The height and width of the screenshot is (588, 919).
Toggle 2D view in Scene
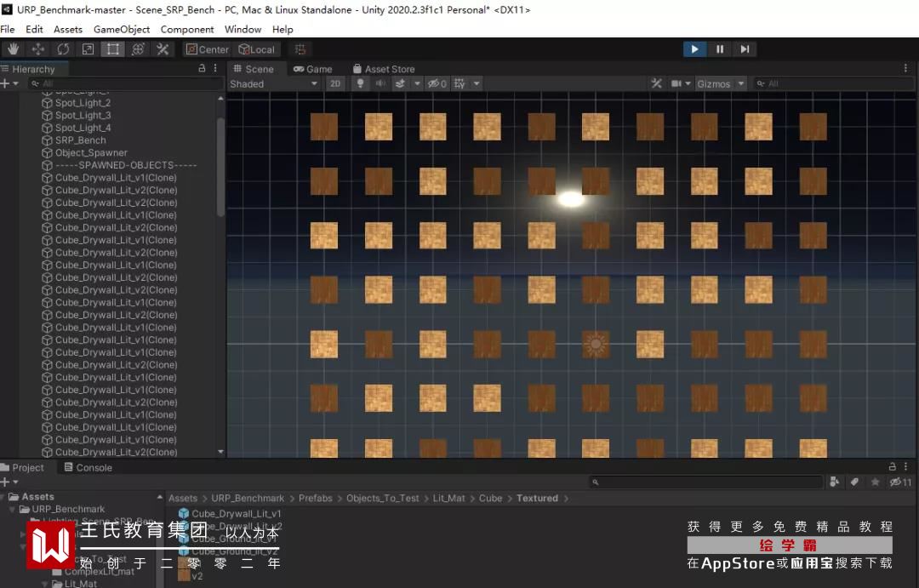pos(335,84)
